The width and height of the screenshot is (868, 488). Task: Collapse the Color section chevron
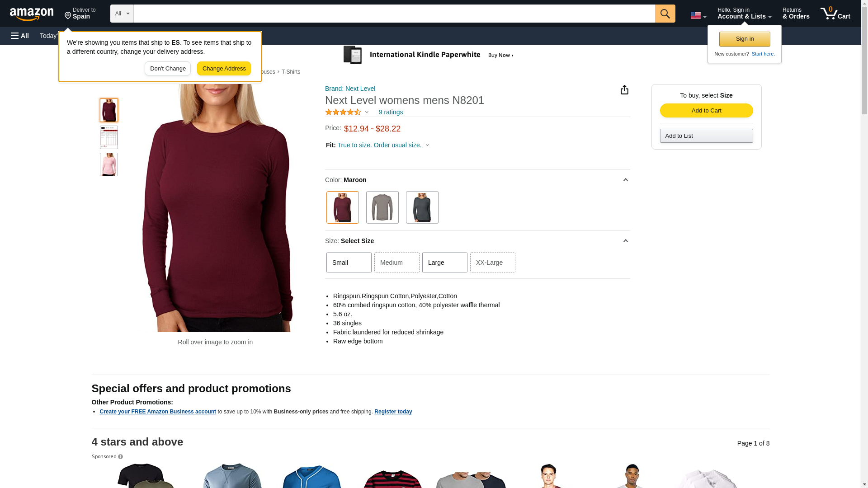click(x=626, y=180)
